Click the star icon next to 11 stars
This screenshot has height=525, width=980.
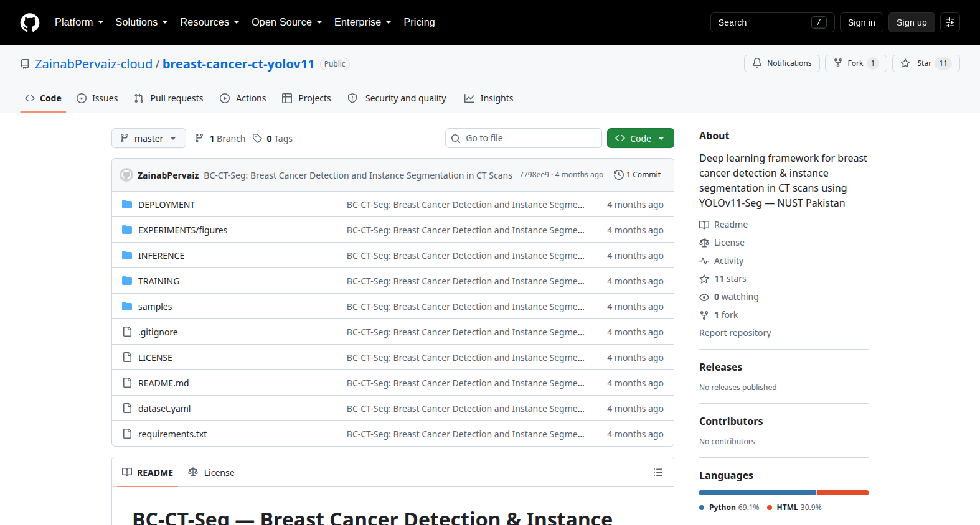coord(704,279)
